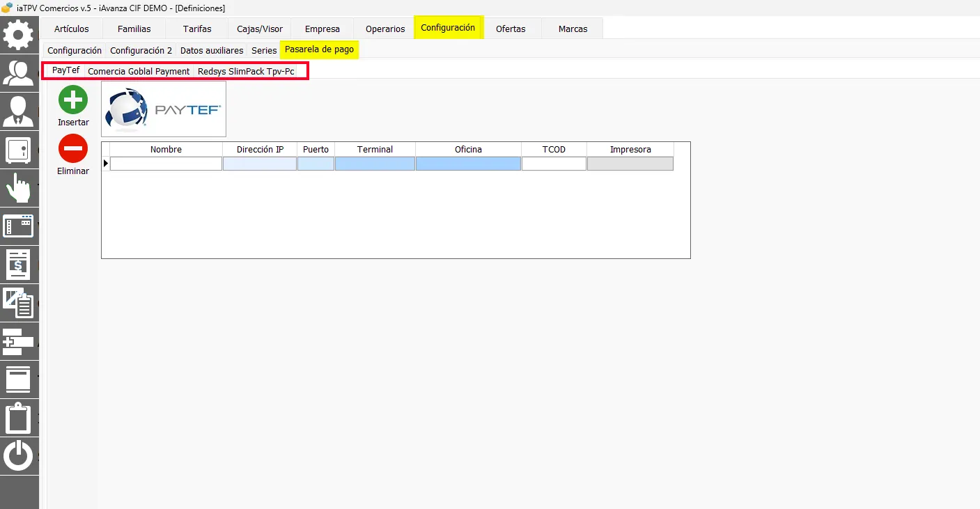Click the red Eliminar minus button

click(73, 148)
